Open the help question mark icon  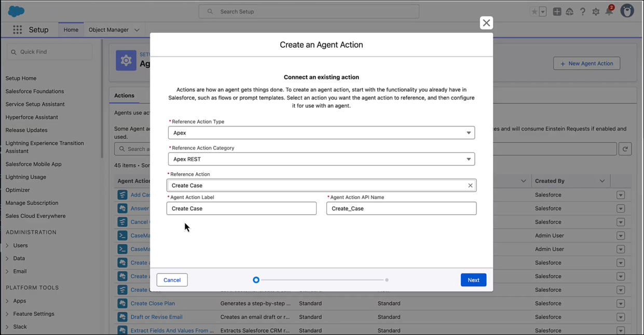(583, 11)
